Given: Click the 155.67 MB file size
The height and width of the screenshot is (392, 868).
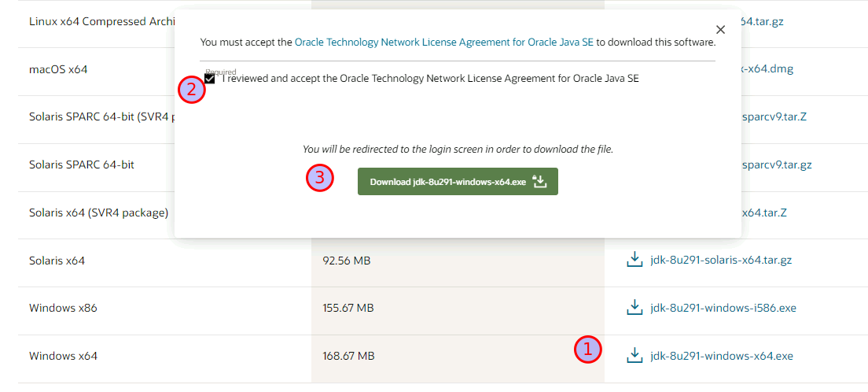Looking at the screenshot, I should [x=348, y=308].
